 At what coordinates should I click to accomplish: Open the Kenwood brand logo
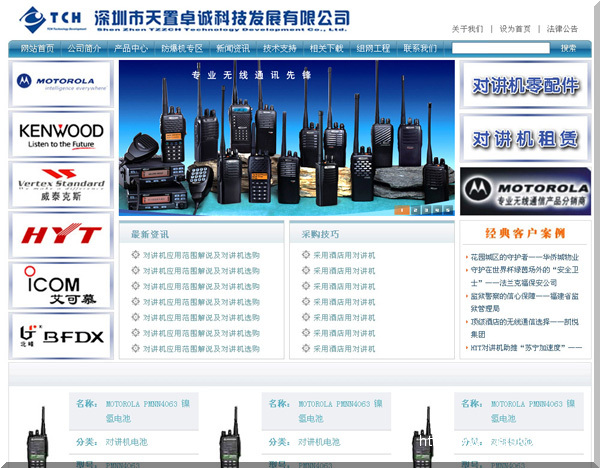(63, 134)
